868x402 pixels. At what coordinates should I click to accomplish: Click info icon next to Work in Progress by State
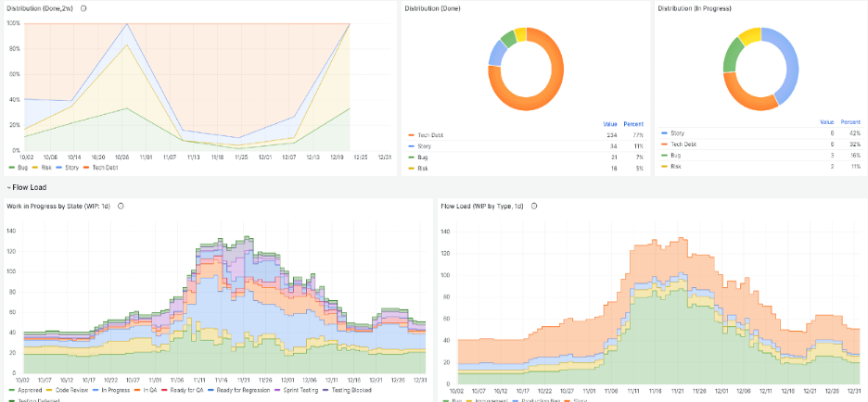point(121,205)
